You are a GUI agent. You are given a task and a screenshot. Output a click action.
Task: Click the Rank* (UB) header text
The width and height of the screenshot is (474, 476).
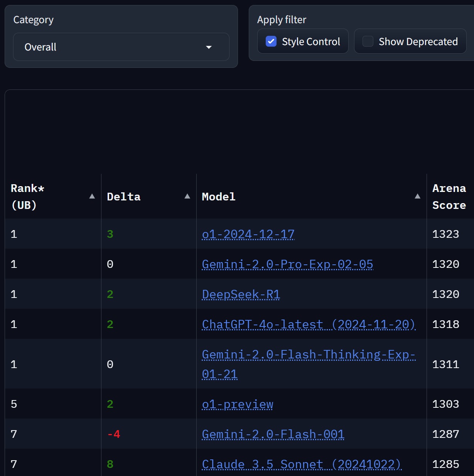(x=27, y=197)
